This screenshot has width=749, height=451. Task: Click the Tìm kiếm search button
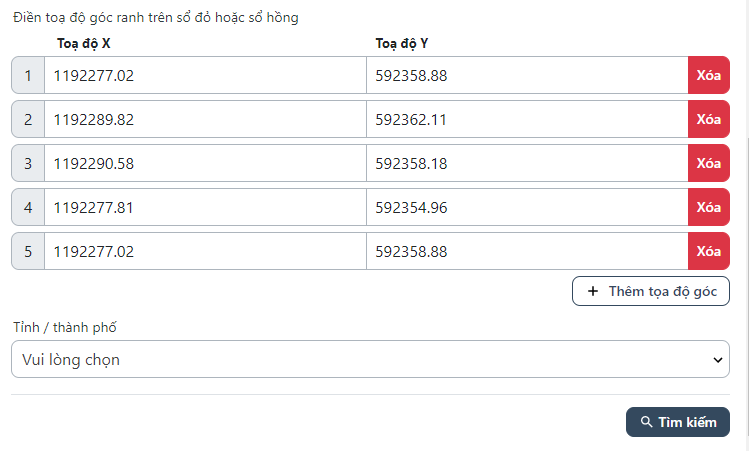(678, 422)
